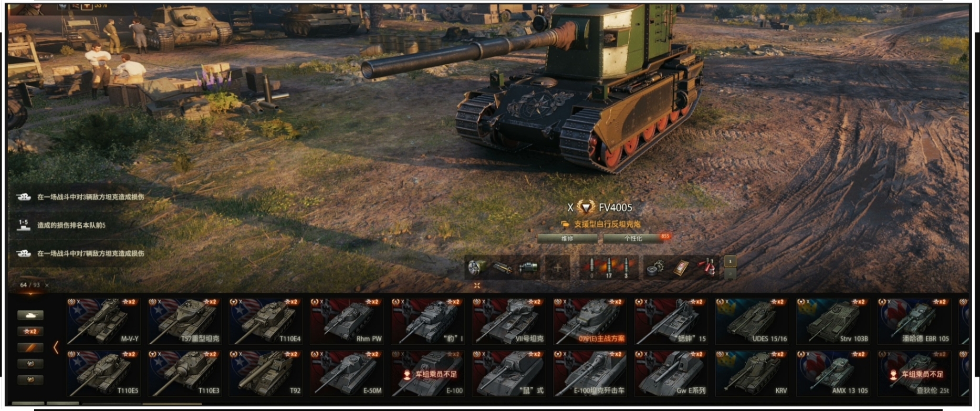Select the repair kit consumable slot
The width and height of the screenshot is (980, 411).
click(x=655, y=268)
